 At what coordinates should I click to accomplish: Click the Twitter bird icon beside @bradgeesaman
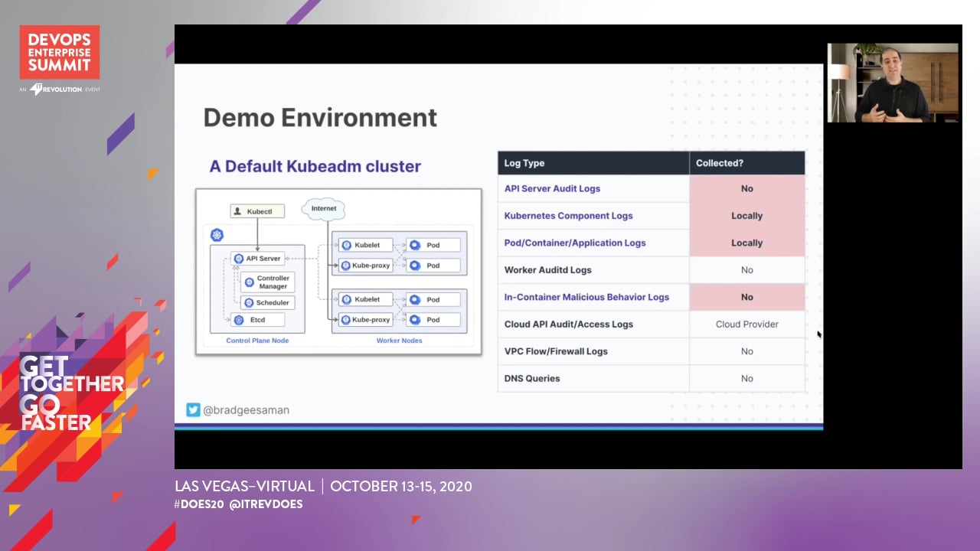pos(193,410)
